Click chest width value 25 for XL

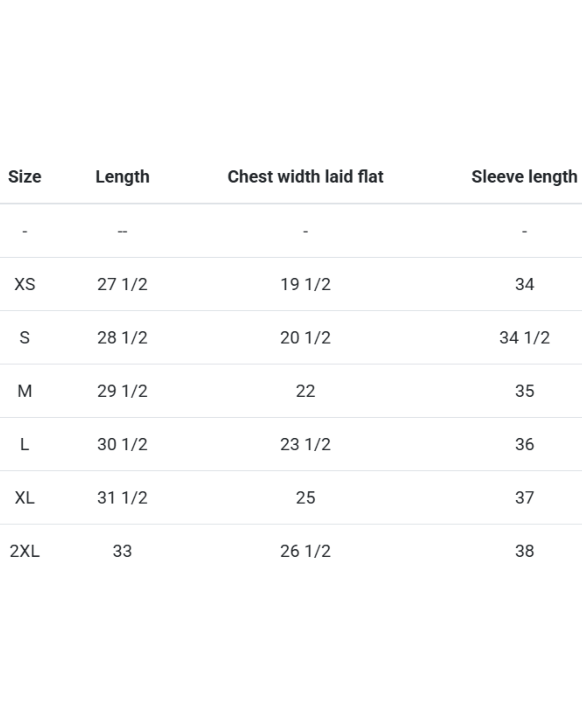click(305, 498)
